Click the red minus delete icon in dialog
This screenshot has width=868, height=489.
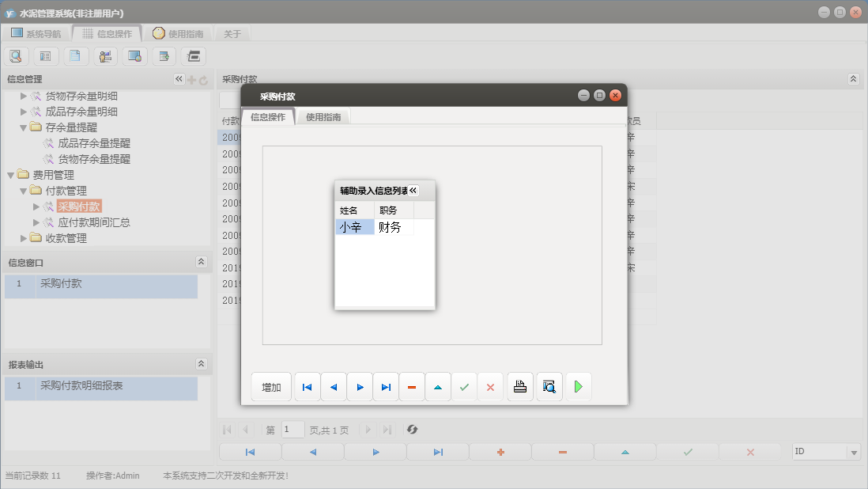(x=412, y=387)
